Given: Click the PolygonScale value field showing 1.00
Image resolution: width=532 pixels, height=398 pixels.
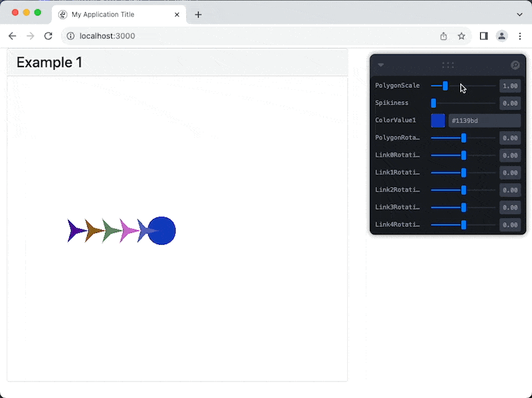Looking at the screenshot, I should point(509,86).
